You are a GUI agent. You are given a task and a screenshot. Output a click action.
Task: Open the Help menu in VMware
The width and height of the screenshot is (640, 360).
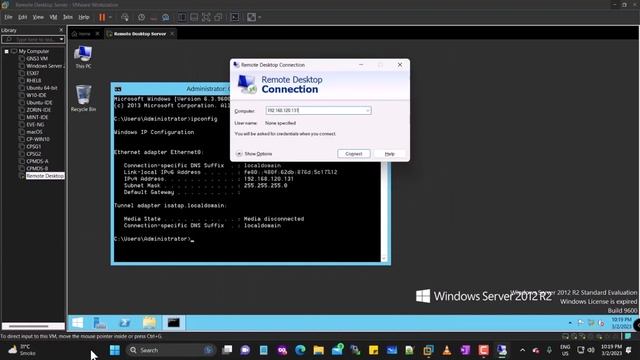[84, 17]
